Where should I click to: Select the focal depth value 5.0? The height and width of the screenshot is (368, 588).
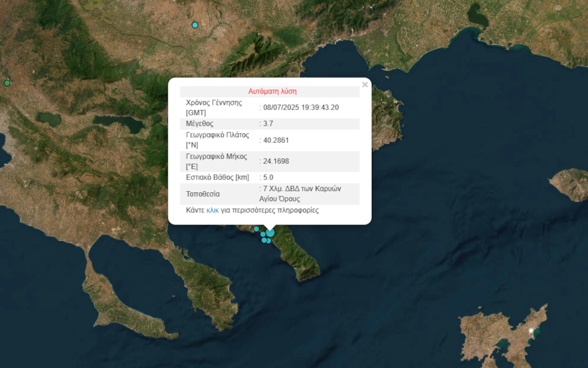[268, 177]
